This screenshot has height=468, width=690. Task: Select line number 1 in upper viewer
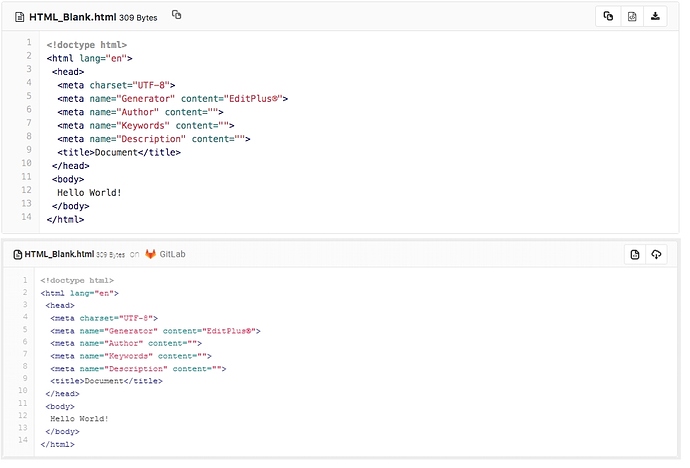pyautogui.click(x=29, y=43)
